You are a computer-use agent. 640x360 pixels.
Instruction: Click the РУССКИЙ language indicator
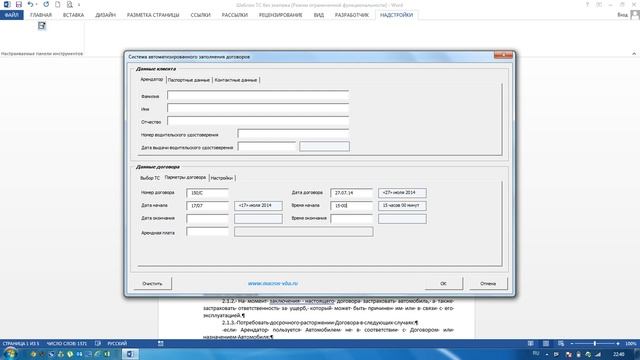point(117,344)
